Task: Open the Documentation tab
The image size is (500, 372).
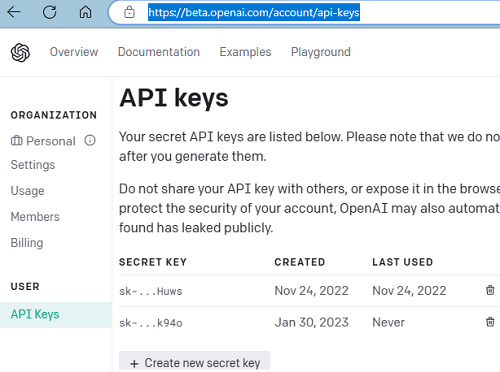Action: 159,52
